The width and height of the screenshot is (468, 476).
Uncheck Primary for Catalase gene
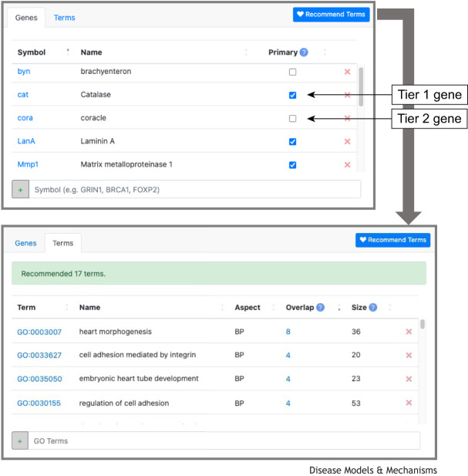(x=293, y=95)
